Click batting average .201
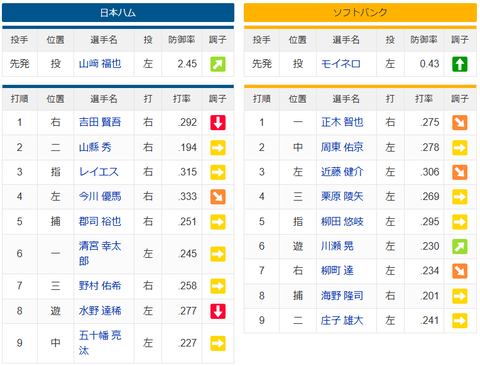 (430, 296)
